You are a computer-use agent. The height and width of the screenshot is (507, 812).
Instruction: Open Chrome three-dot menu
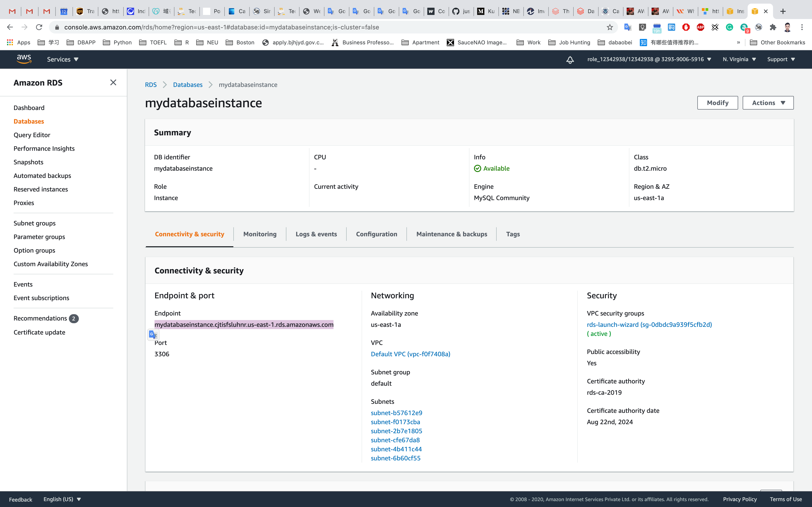pos(802,27)
